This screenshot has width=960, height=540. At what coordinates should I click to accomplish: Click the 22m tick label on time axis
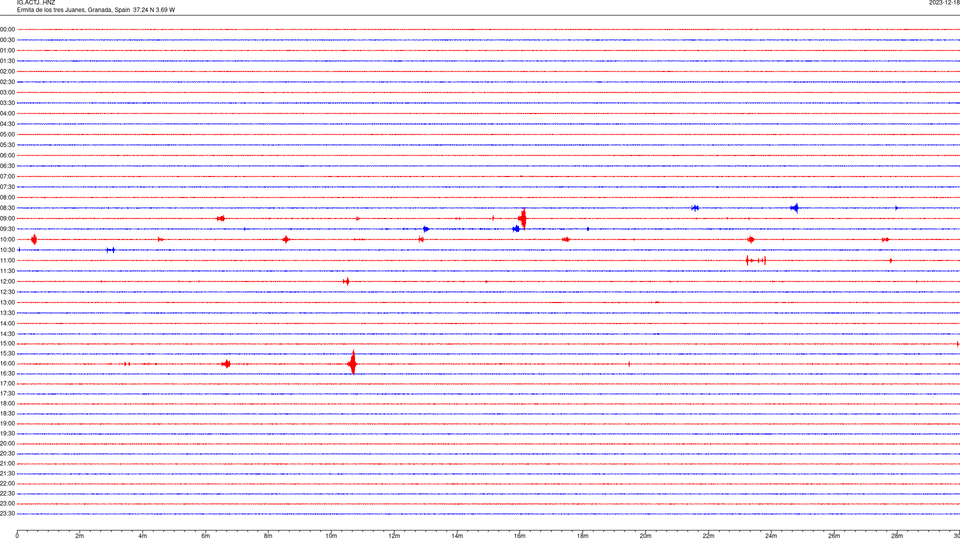tap(708, 536)
